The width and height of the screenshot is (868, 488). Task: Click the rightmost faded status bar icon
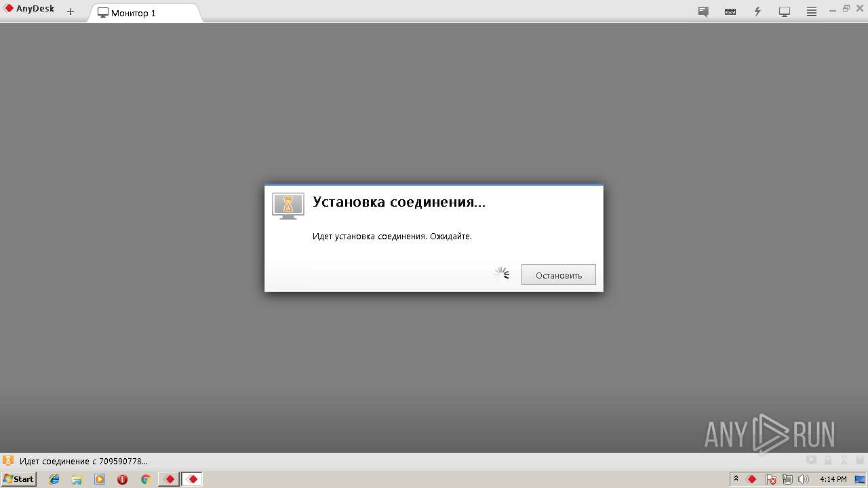(x=860, y=460)
